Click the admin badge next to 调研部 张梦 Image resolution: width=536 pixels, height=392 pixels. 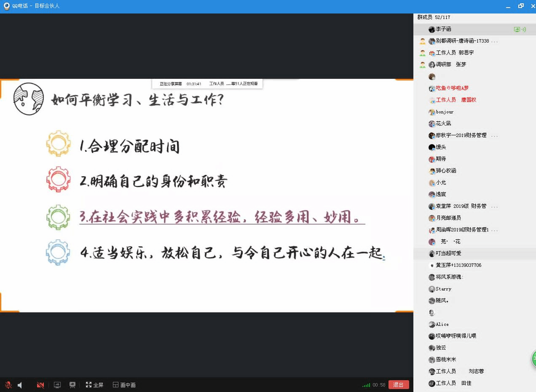(422, 64)
